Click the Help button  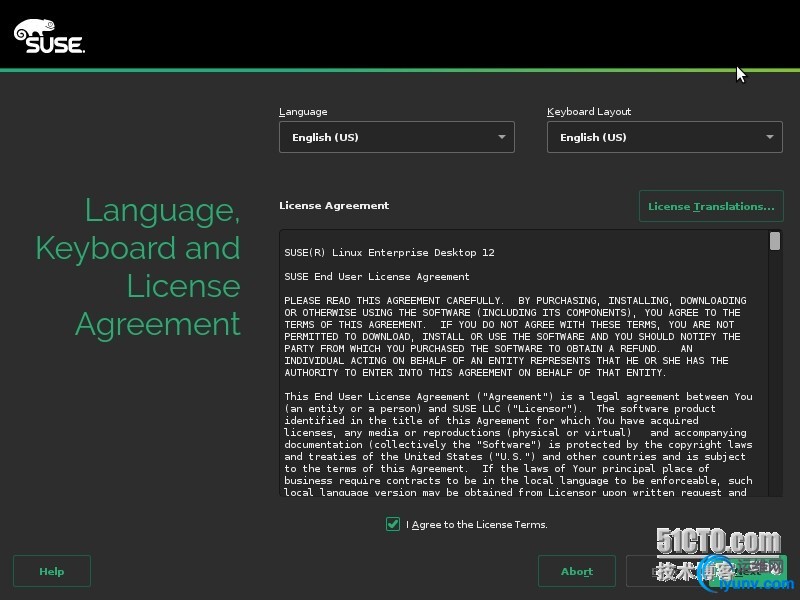click(52, 571)
